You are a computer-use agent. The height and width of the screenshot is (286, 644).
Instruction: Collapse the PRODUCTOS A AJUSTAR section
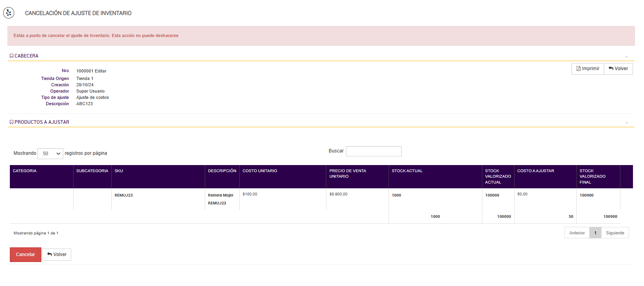626,123
